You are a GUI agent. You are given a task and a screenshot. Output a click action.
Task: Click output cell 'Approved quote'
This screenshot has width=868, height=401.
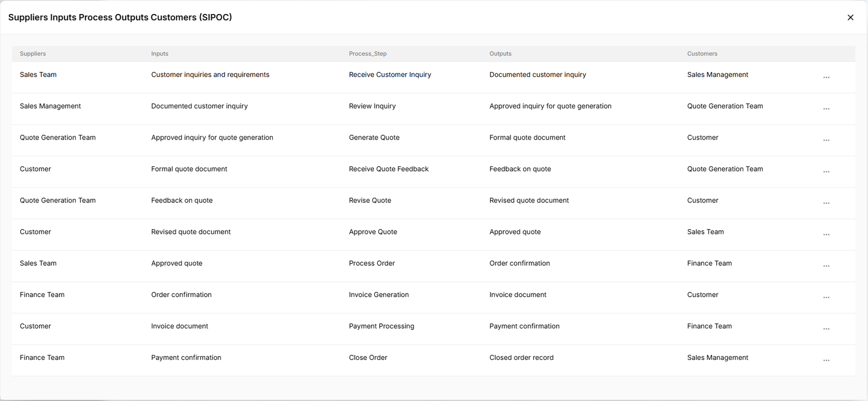click(x=515, y=232)
